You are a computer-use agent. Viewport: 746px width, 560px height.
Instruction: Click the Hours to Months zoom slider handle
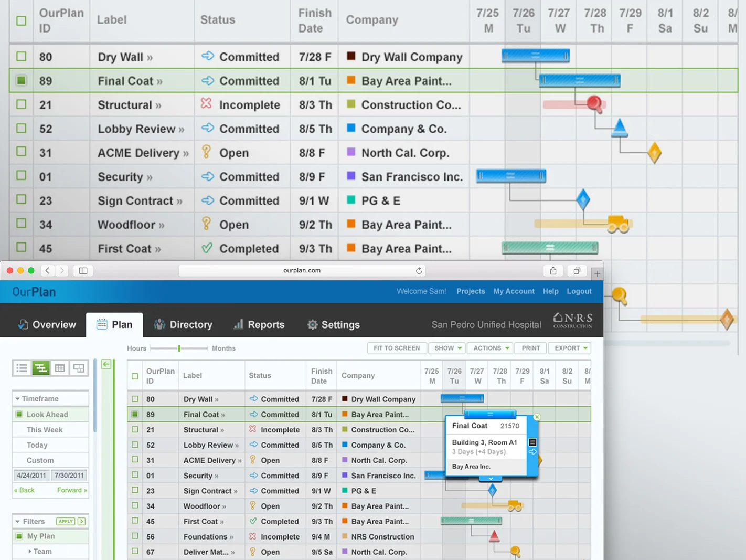coord(179,348)
